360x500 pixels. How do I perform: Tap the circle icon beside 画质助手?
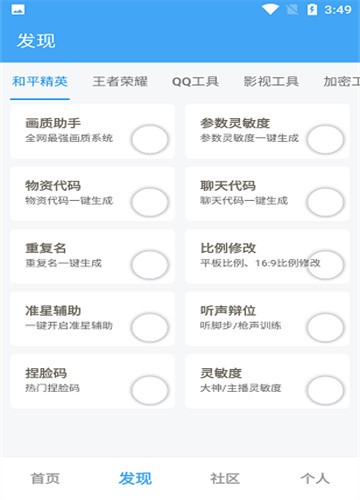[x=150, y=139]
